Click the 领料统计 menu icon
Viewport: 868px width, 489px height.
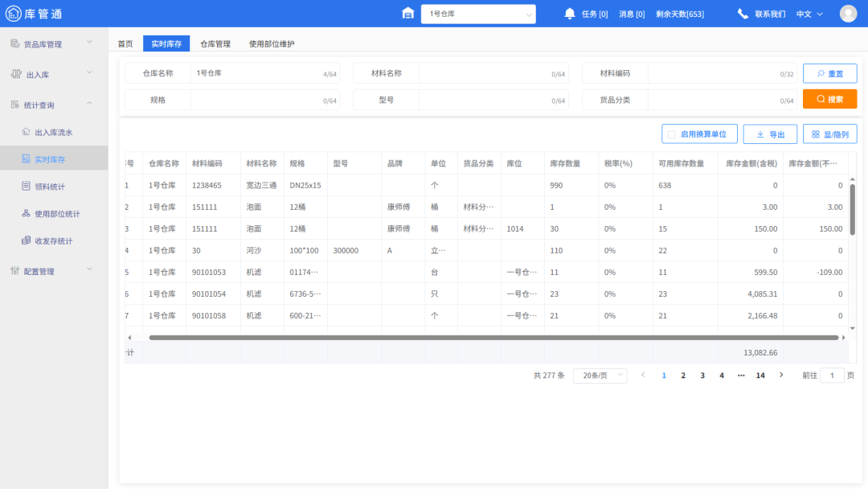26,186
